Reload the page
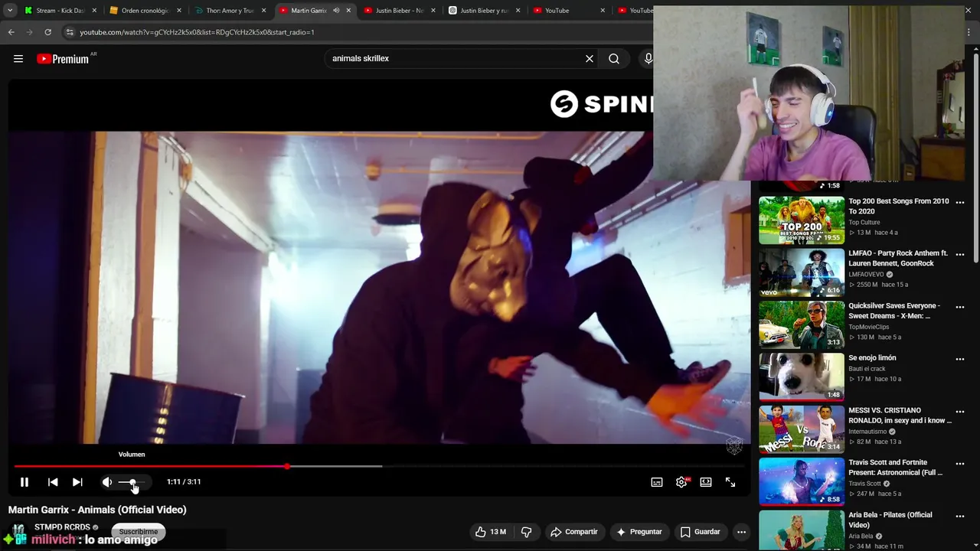The width and height of the screenshot is (980, 551). 47,32
